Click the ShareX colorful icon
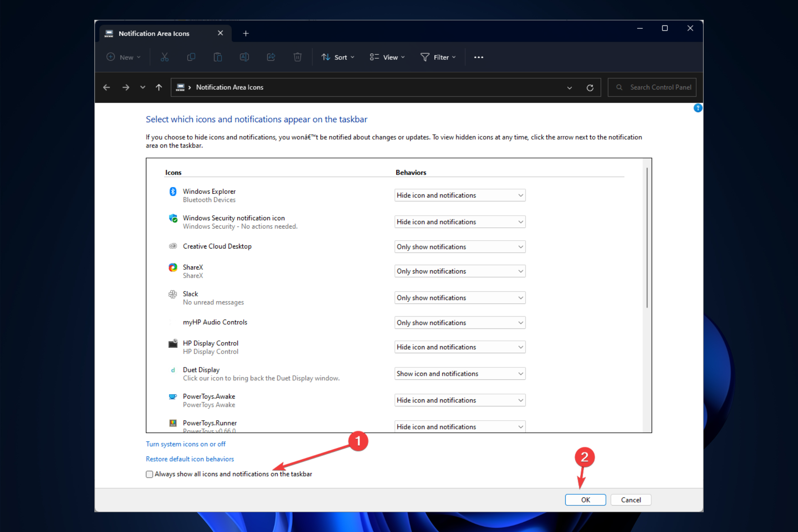The width and height of the screenshot is (798, 532). [x=173, y=267]
